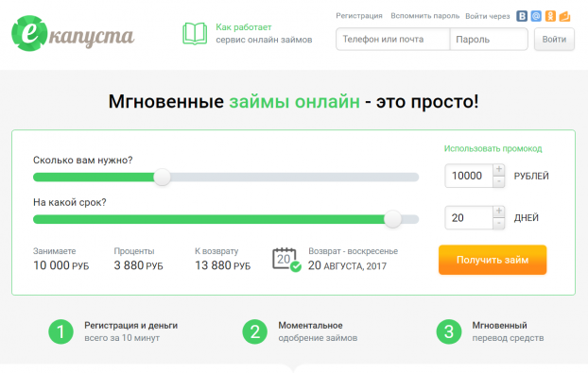Click the ДНЕЙ unit label
This screenshot has height=373, width=588.
click(527, 218)
